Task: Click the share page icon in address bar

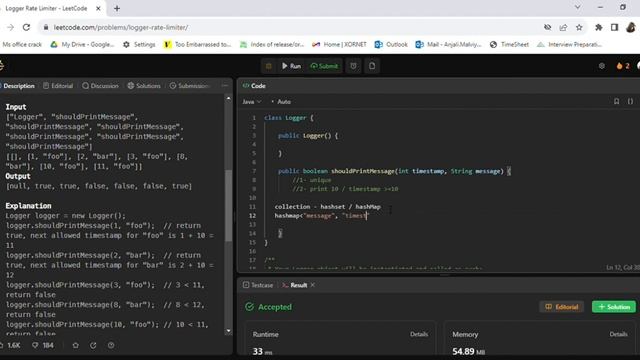Action: [x=563, y=27]
